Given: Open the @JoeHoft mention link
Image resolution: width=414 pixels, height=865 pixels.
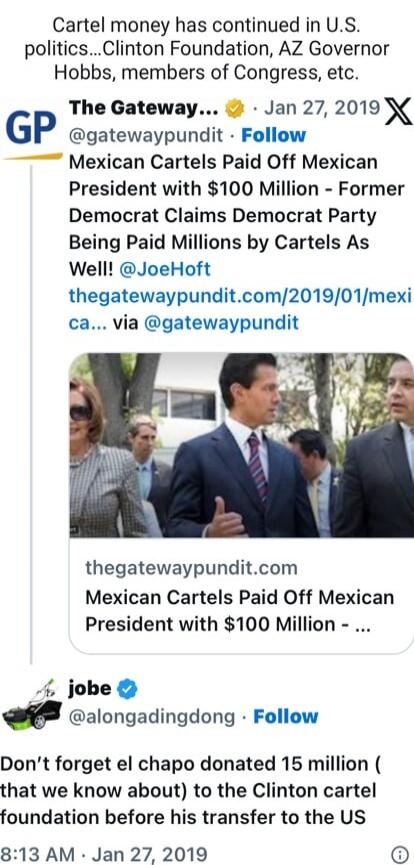Looking at the screenshot, I should 165,269.
